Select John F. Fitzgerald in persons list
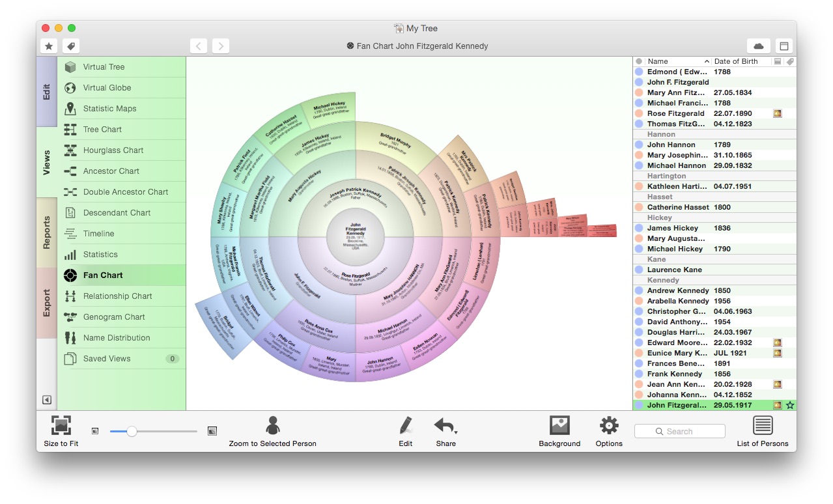 [x=714, y=82]
